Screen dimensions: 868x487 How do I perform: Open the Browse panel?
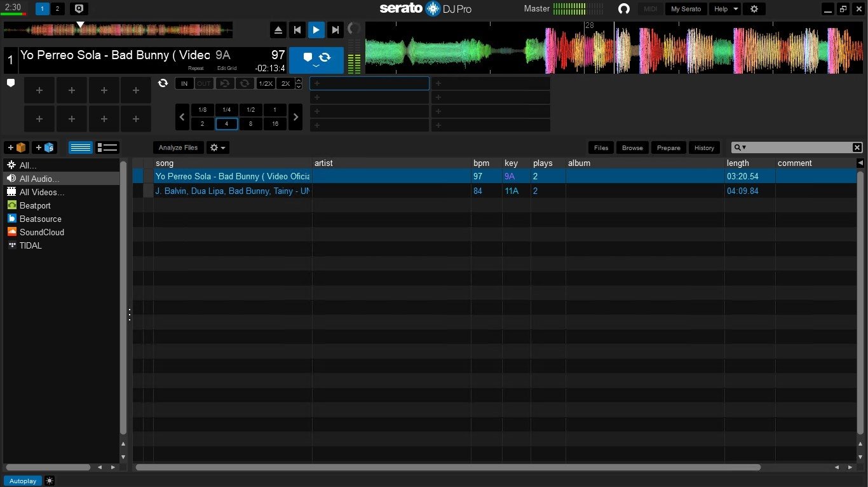pos(632,147)
